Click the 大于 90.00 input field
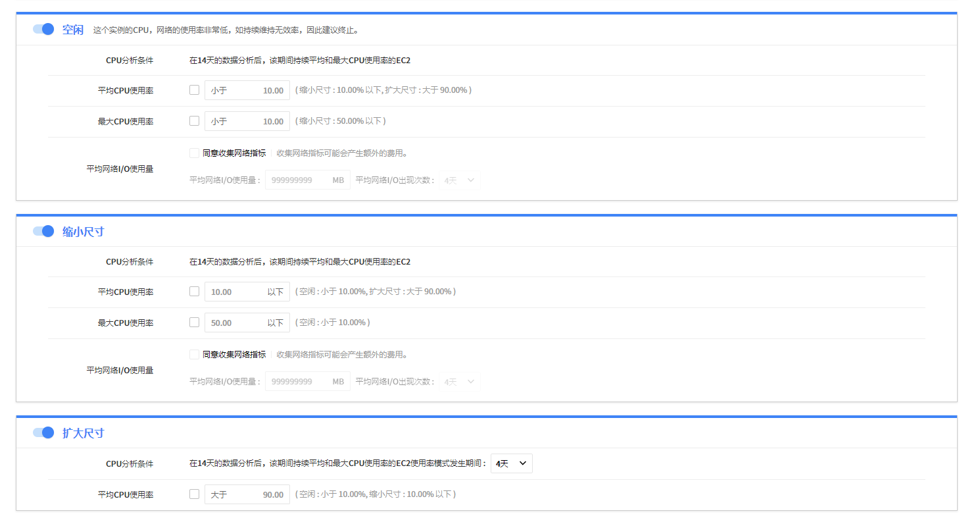 [x=247, y=494]
